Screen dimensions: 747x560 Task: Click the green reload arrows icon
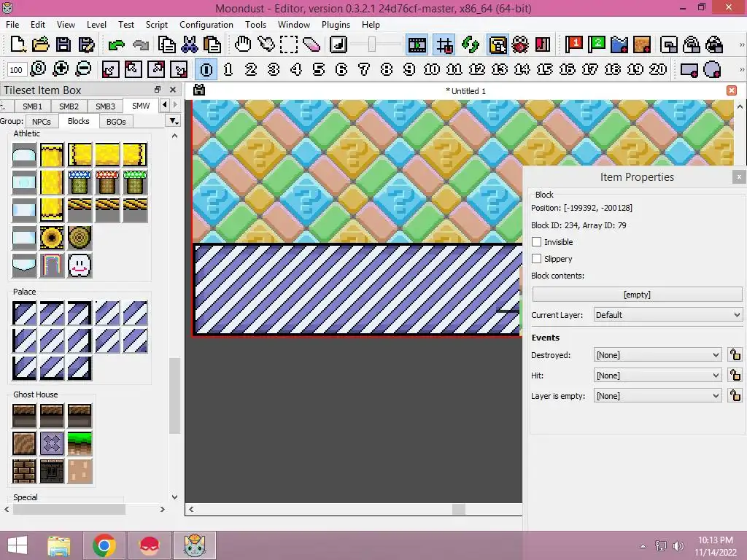[471, 44]
